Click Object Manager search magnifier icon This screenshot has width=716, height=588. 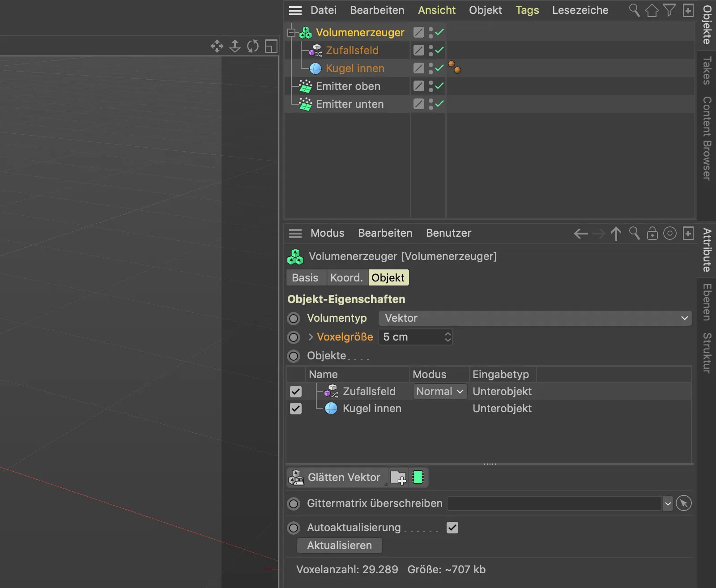(634, 10)
